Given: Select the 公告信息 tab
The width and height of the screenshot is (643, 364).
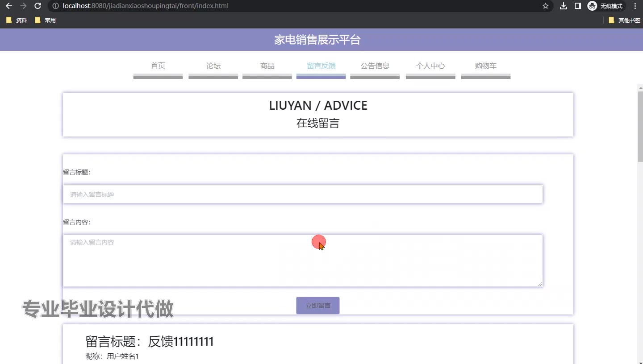Looking at the screenshot, I should tap(375, 66).
